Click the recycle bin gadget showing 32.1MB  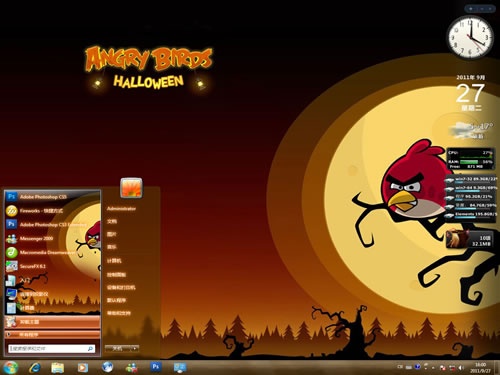click(470, 239)
